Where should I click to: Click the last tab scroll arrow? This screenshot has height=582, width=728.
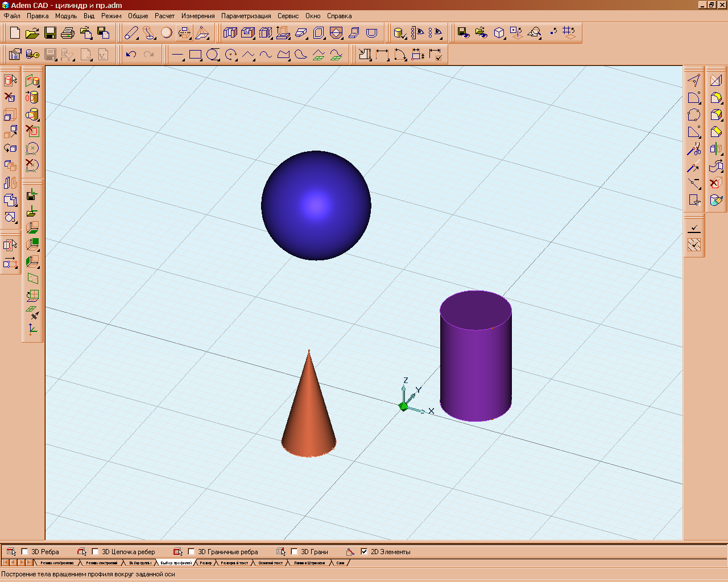coord(29,563)
